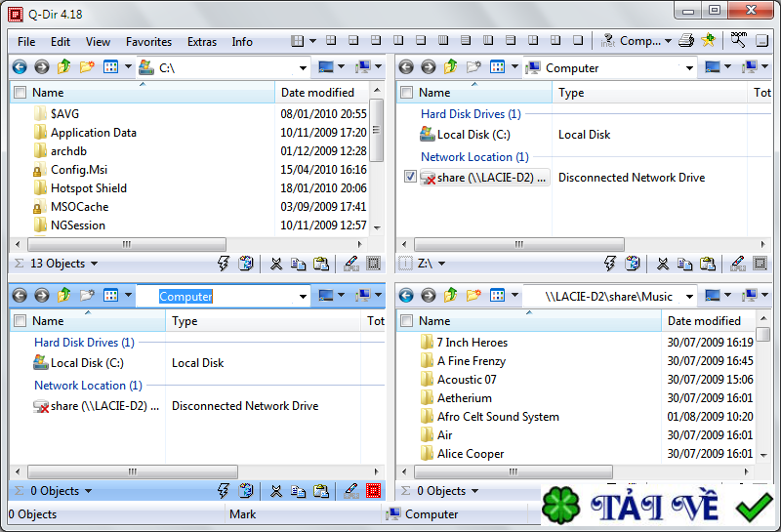The height and width of the screenshot is (532, 781).
Task: Open the Extras menu
Action: (202, 42)
